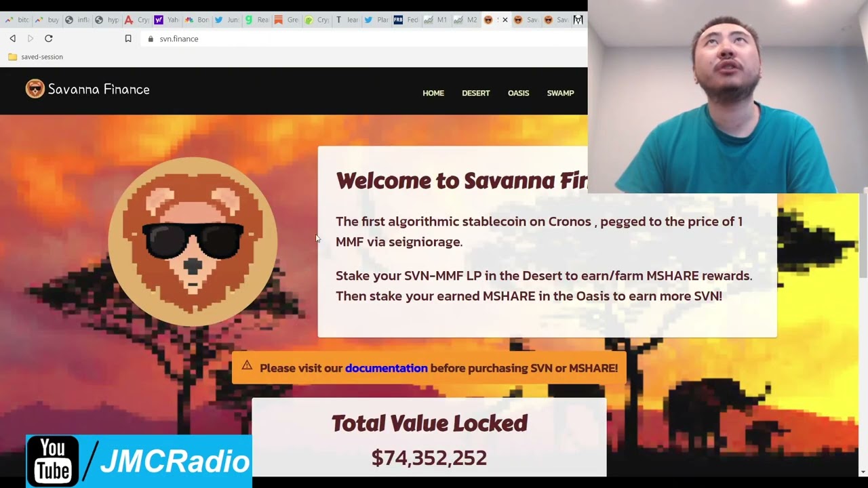The width and height of the screenshot is (868, 488).
Task: Switch to the 'M2' chart tab
Action: click(465, 20)
